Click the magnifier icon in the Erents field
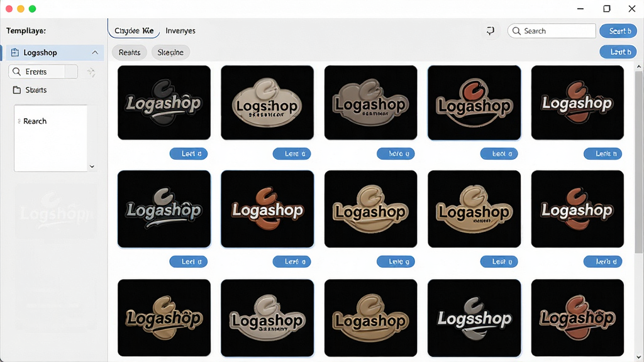Screen dimensions: 644x362 click(16, 72)
